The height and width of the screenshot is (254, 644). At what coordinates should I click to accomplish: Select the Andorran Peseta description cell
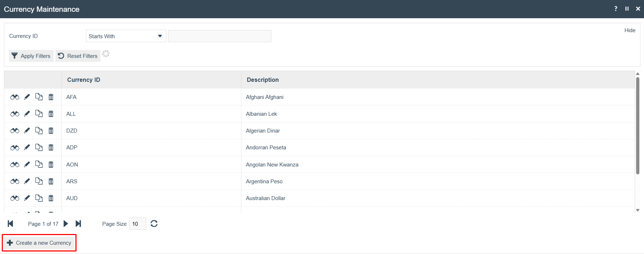[x=438, y=148]
